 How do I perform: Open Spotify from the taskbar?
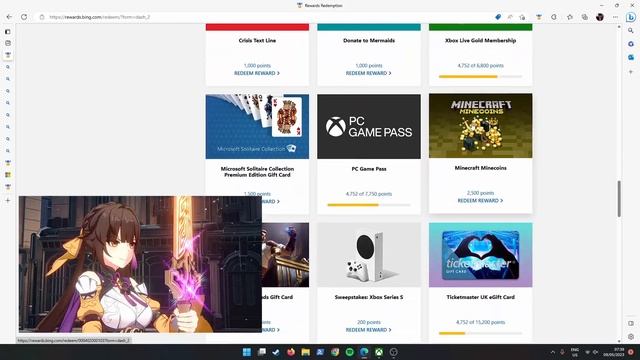tap(349, 352)
